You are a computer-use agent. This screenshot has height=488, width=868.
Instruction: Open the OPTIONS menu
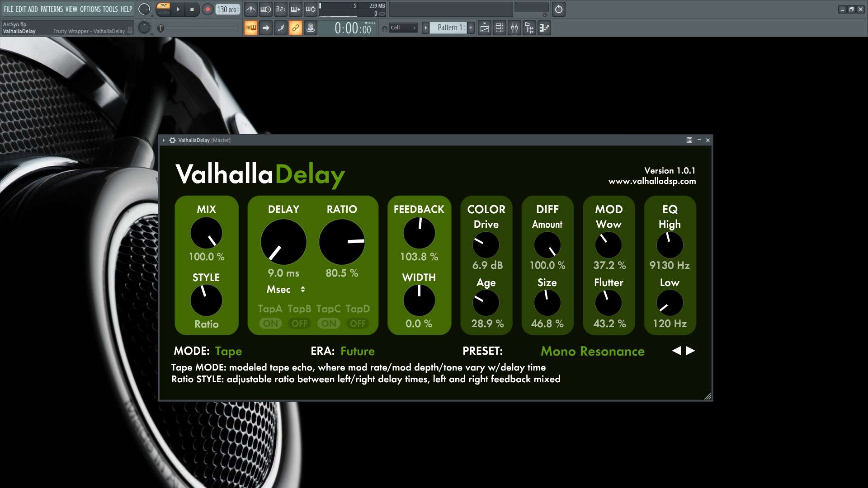pyautogui.click(x=90, y=9)
